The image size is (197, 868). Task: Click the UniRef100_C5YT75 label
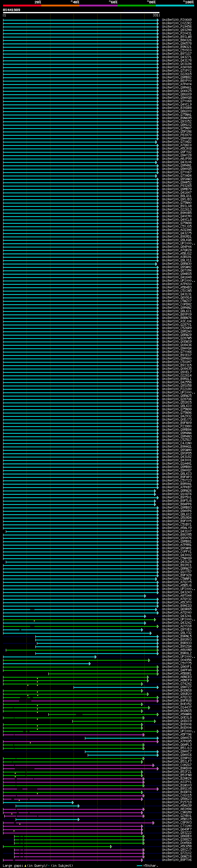click(x=177, y=664)
